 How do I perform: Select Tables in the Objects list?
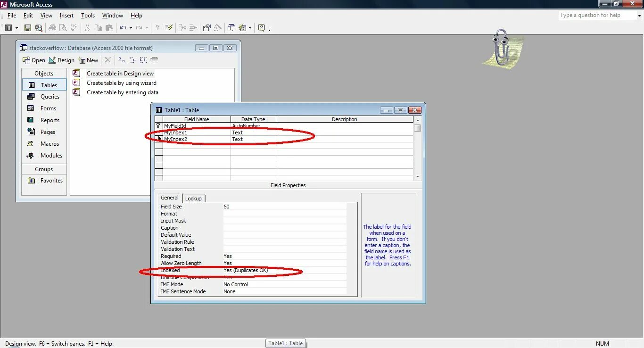click(x=44, y=85)
